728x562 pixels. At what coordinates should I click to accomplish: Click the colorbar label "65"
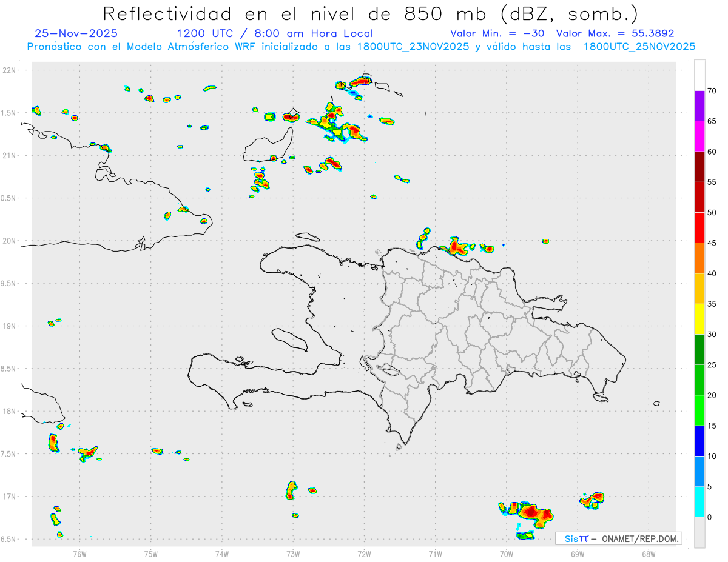click(x=712, y=121)
